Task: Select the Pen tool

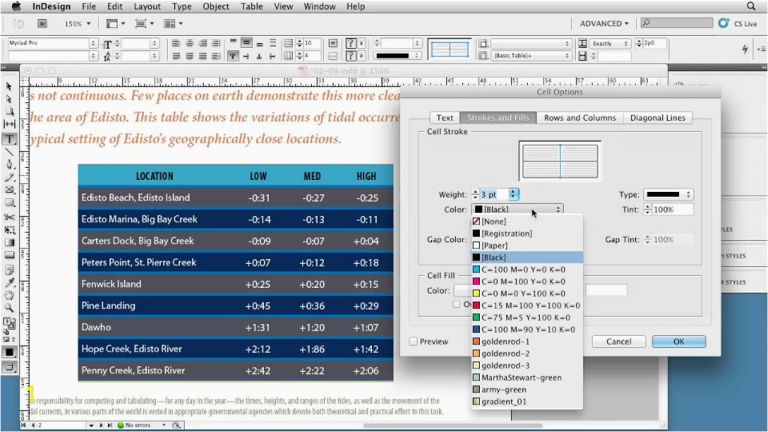Action: tap(9, 165)
